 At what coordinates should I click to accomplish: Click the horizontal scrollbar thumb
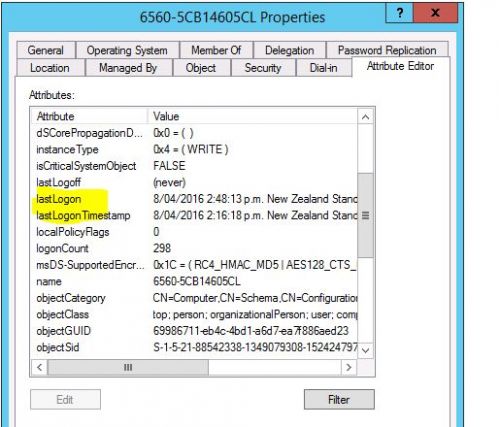(x=128, y=367)
